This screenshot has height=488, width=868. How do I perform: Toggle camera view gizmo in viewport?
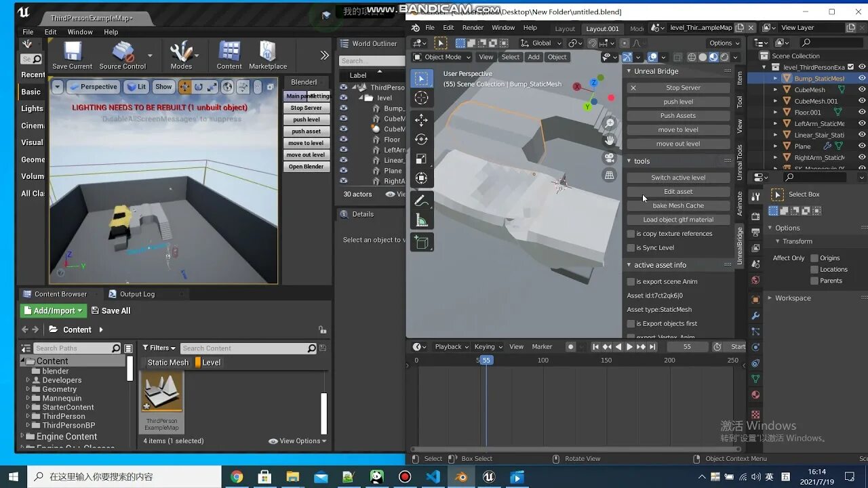[610, 158]
